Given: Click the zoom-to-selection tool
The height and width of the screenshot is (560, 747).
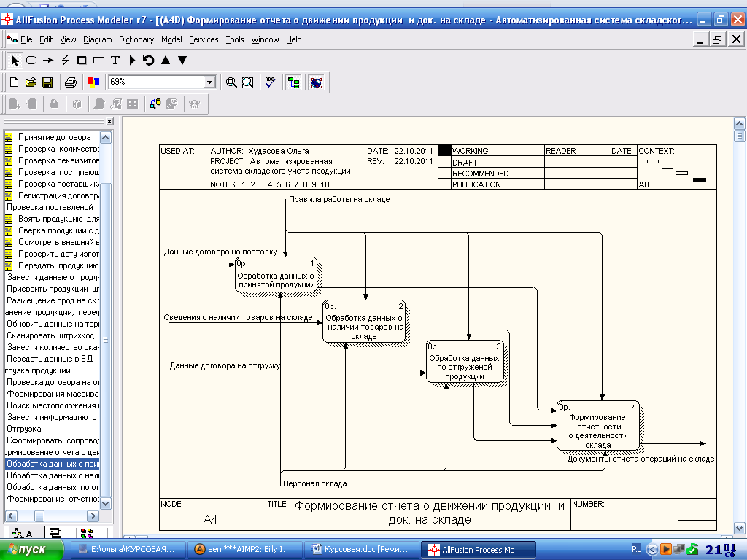Looking at the screenshot, I should pos(248,82).
